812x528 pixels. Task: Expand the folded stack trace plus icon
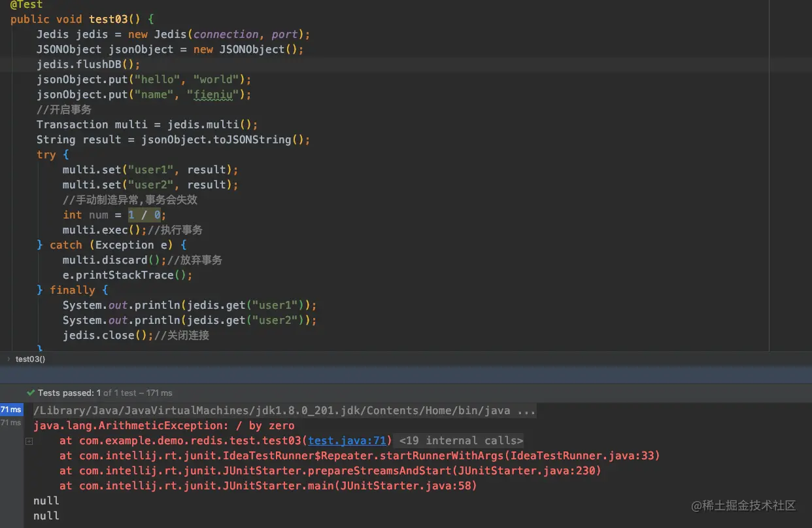tap(29, 442)
